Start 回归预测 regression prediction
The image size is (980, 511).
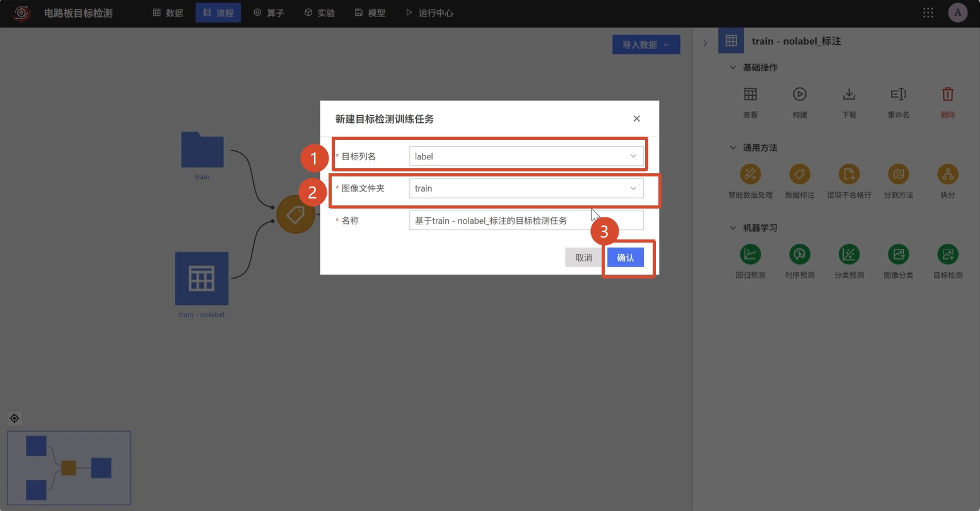click(750, 254)
